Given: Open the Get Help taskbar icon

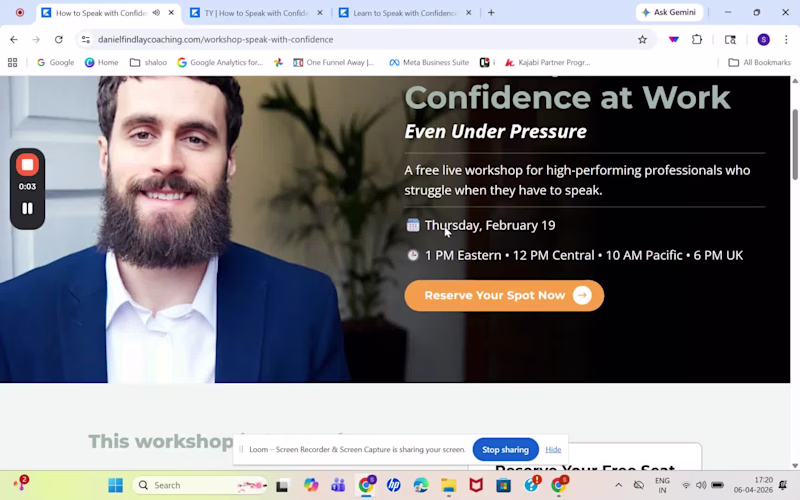Looking at the screenshot, I should point(531,485).
